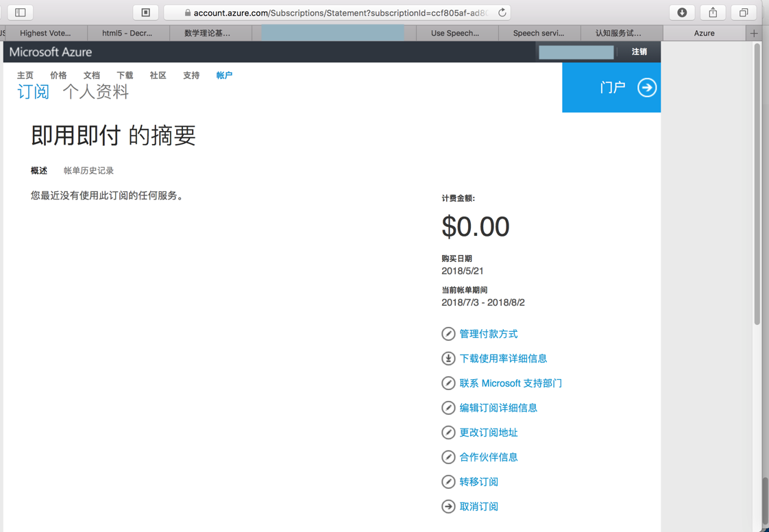Select the 概述 sub-tab
Image resolution: width=769 pixels, height=532 pixels.
(39, 171)
